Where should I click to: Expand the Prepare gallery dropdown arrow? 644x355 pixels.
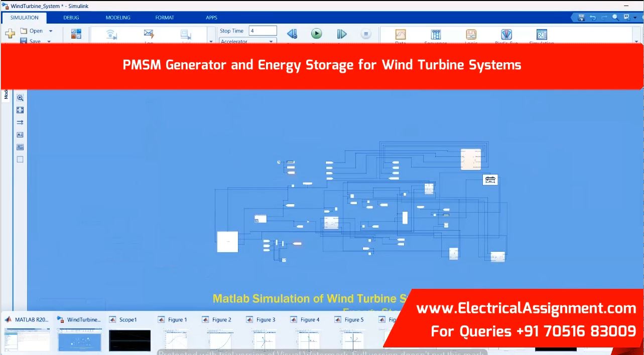pyautogui.click(x=211, y=42)
